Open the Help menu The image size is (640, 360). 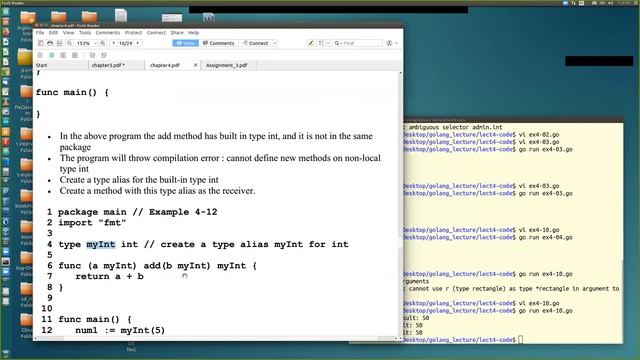(193, 33)
